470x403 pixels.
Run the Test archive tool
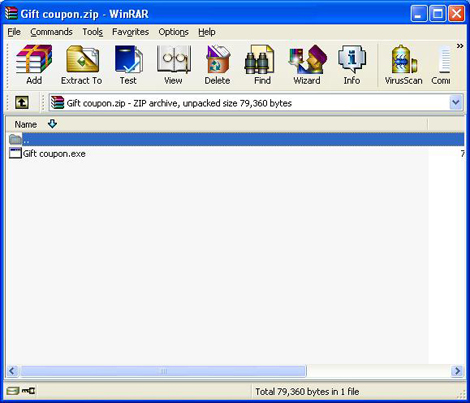pyautogui.click(x=128, y=65)
